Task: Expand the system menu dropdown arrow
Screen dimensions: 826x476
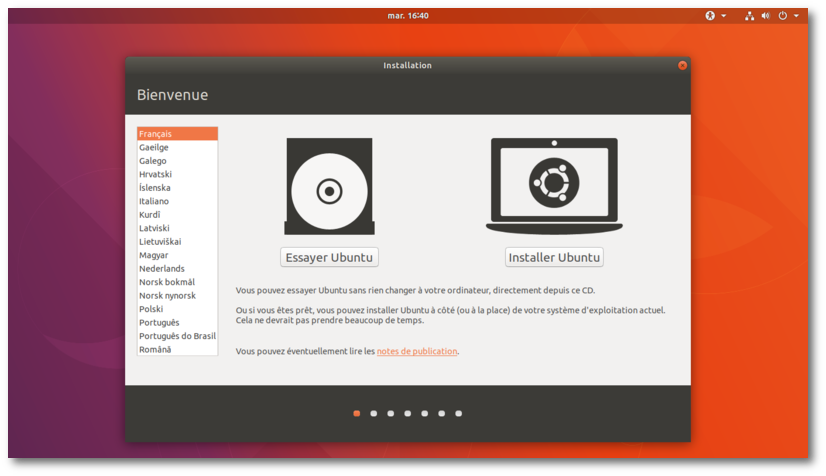Action: [796, 16]
